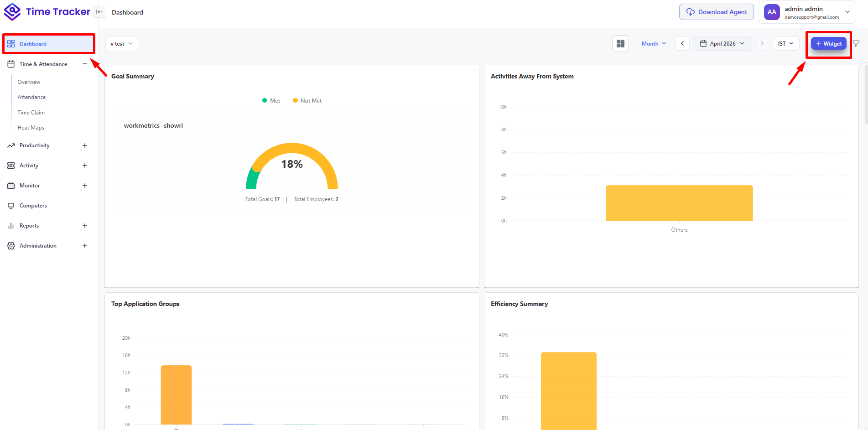The height and width of the screenshot is (430, 868).
Task: Go to the Attendance page
Action: click(31, 97)
